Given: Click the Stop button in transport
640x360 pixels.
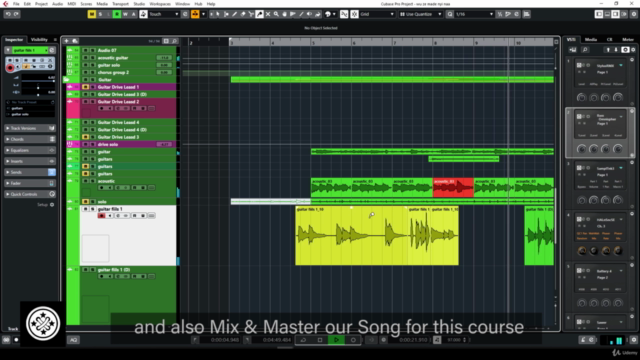Looking at the screenshot, I should tap(320, 340).
